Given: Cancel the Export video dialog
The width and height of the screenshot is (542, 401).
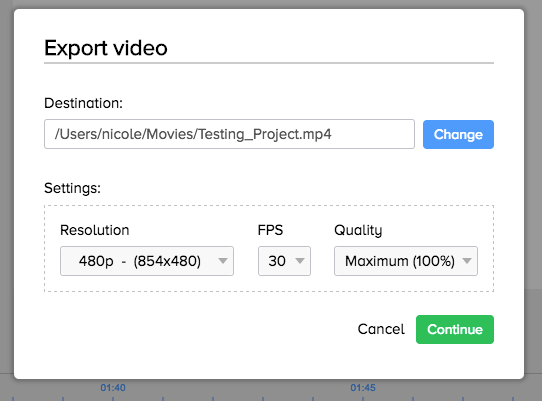Looking at the screenshot, I should pos(381,329).
